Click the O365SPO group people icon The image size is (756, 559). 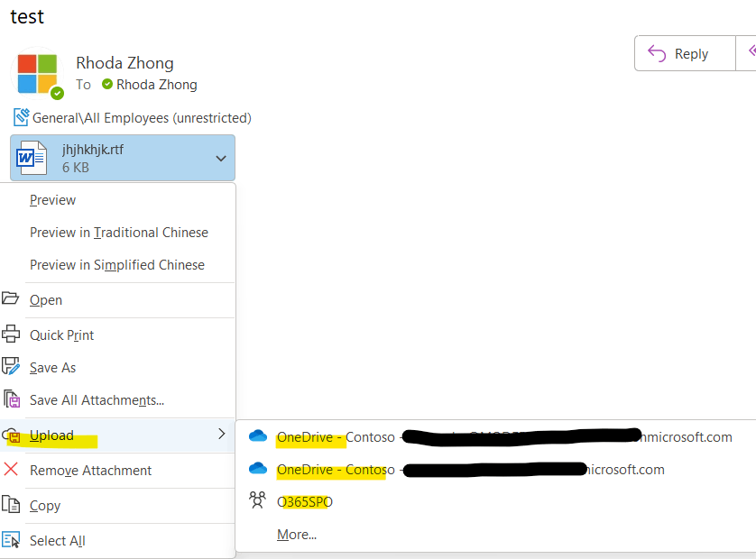pyautogui.click(x=257, y=500)
